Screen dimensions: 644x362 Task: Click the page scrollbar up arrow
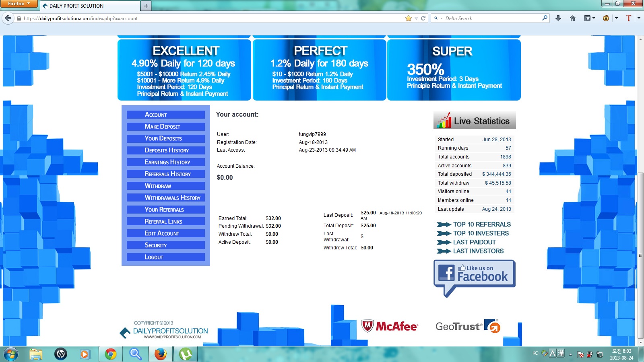point(641,39)
